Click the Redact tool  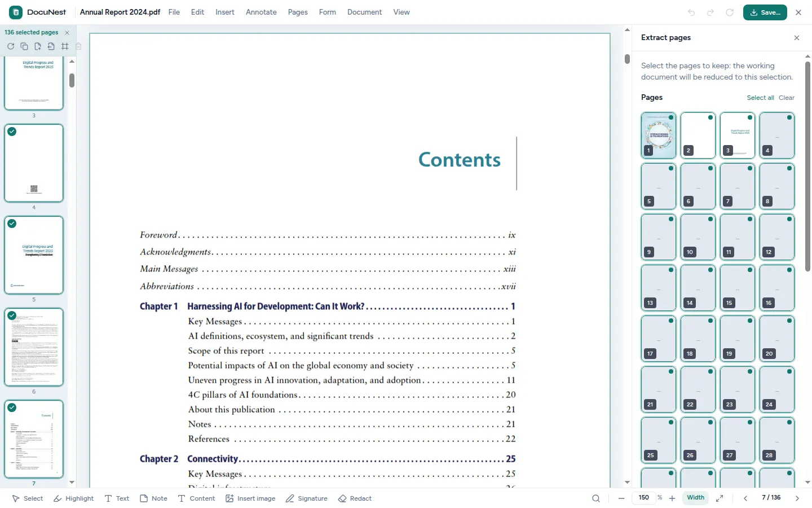tap(355, 498)
